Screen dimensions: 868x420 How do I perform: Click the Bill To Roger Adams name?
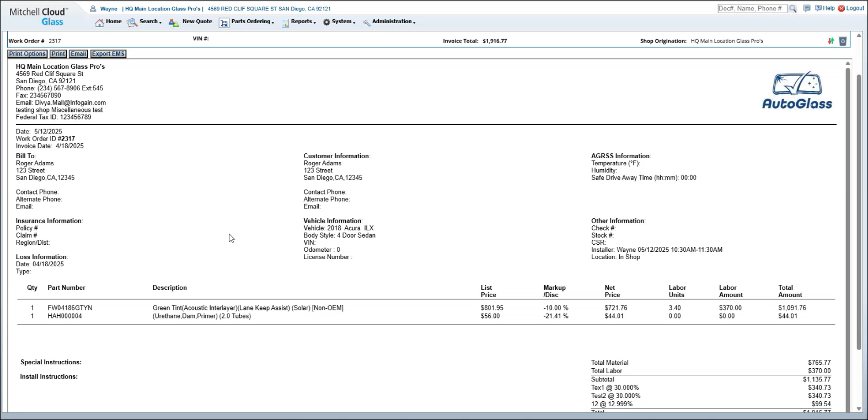[35, 164]
